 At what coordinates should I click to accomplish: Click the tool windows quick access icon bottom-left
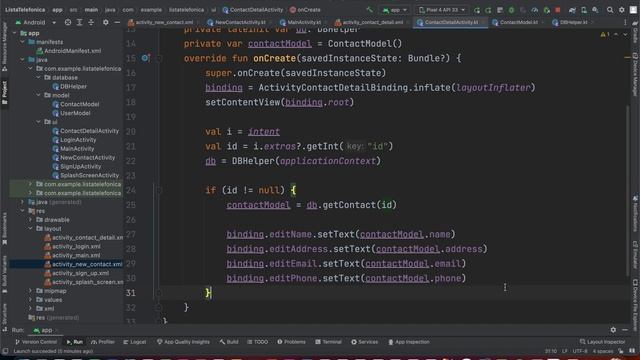[x=5, y=351]
